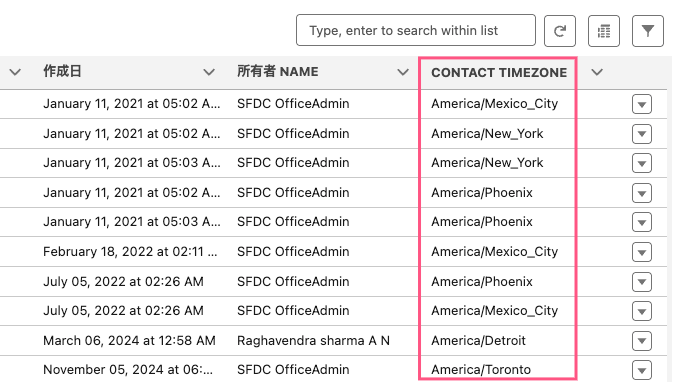Click the 所有者 NAME column header

pos(278,71)
